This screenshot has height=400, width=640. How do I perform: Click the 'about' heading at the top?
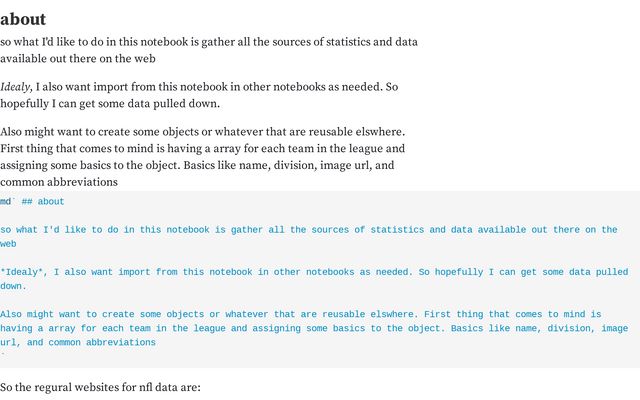[23, 18]
